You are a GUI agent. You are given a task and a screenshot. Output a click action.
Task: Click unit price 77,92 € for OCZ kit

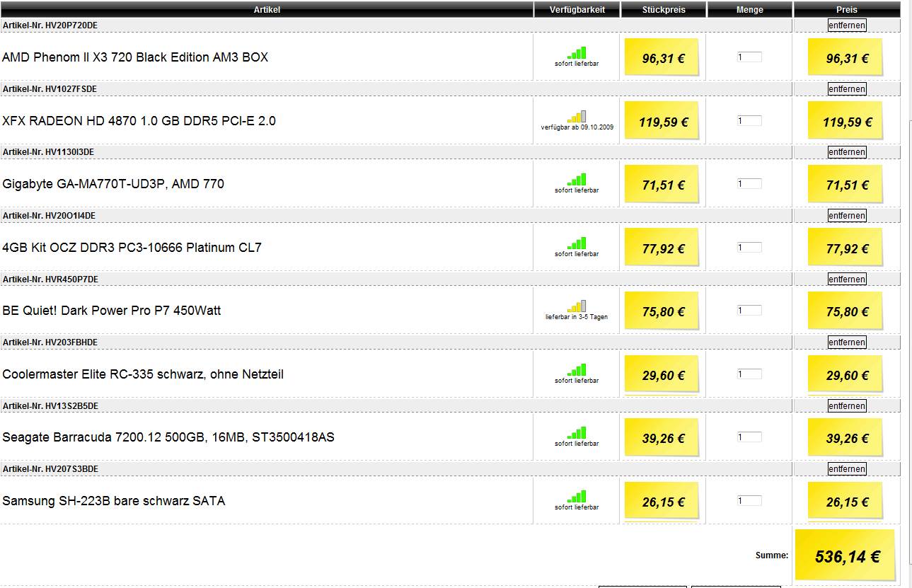(x=662, y=248)
